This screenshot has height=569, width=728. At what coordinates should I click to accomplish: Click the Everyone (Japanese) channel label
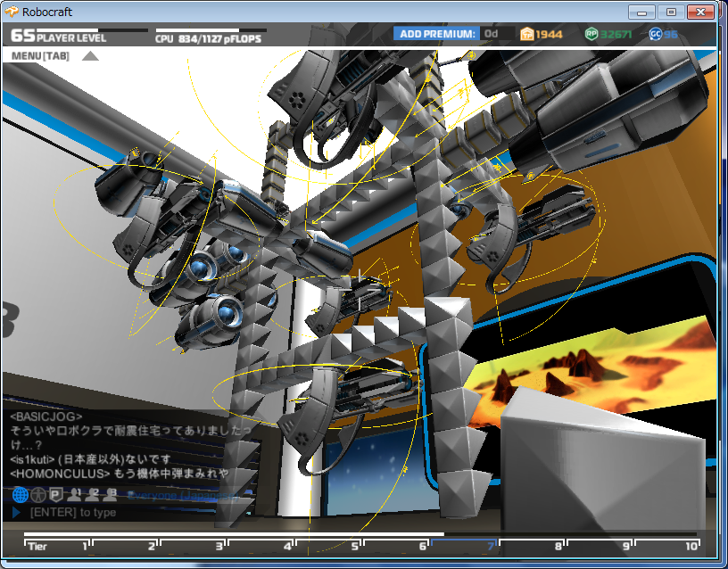[184, 496]
